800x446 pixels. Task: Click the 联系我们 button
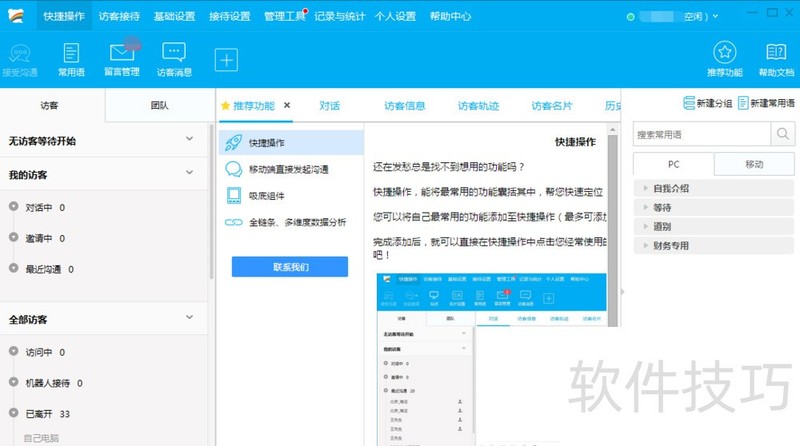(290, 267)
